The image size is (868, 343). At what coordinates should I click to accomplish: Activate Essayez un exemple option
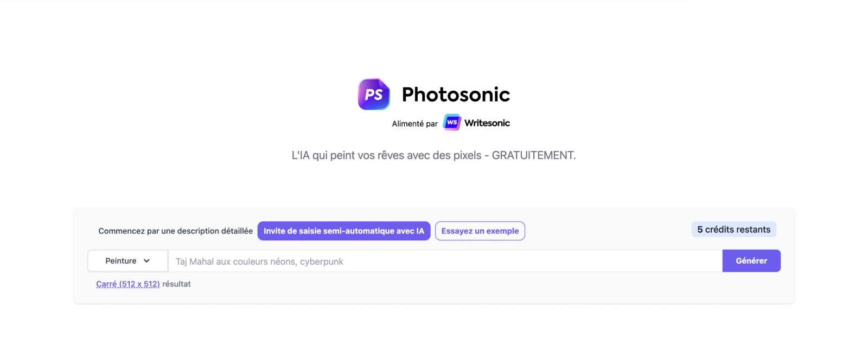(480, 231)
